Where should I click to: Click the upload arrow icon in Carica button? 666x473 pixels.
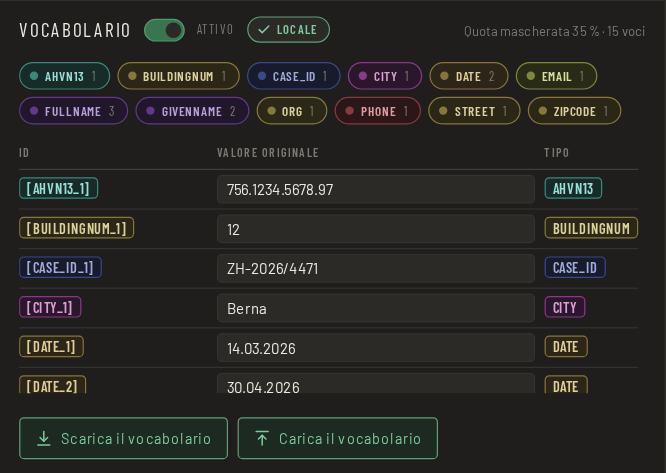262,438
